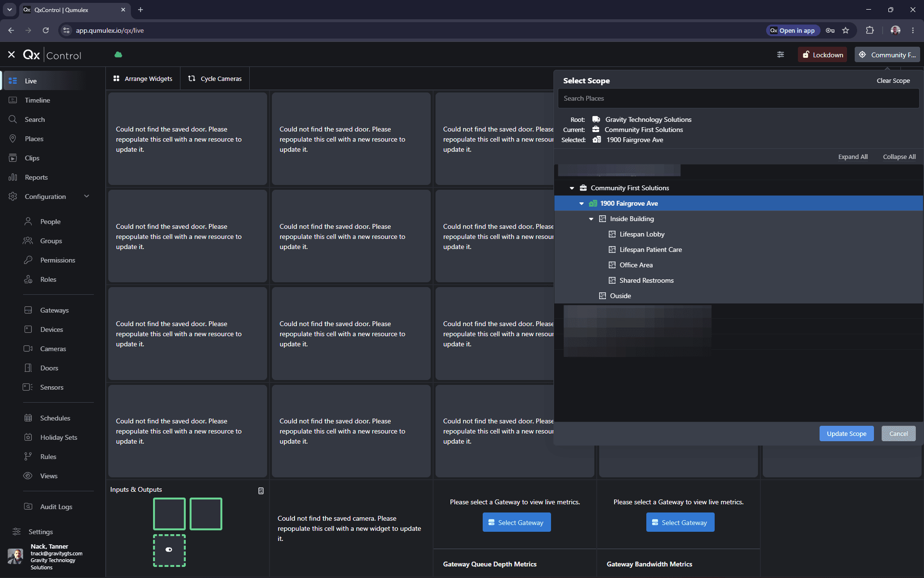Cancel the Select Scope dialog
The width and height of the screenshot is (924, 578).
pyautogui.click(x=898, y=433)
